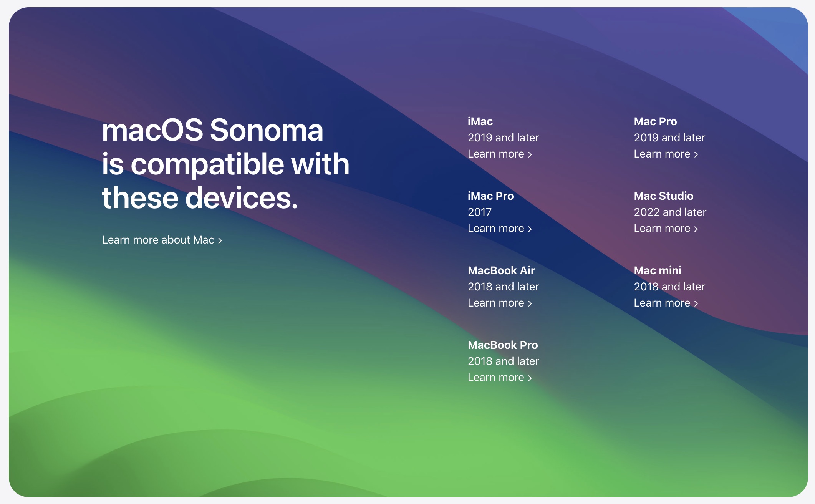This screenshot has height=504, width=815.
Task: Click the chevron beside iMac's Learn more
Action: (530, 154)
